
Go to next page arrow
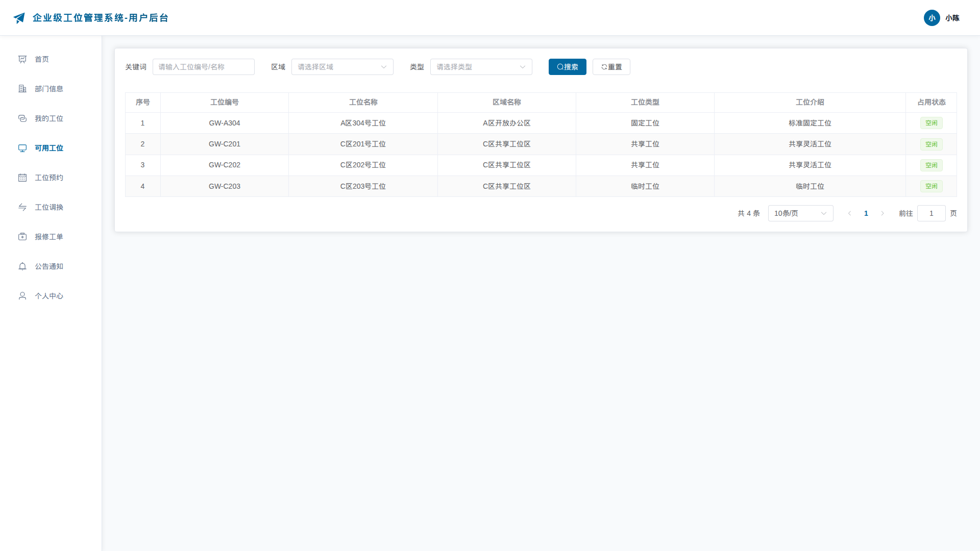[x=883, y=213]
